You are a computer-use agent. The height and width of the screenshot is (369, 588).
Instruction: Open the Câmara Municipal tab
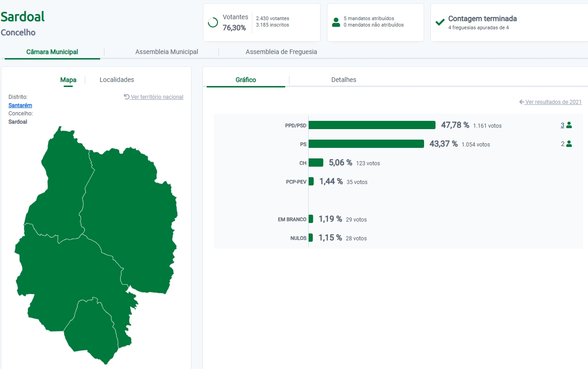(x=52, y=52)
